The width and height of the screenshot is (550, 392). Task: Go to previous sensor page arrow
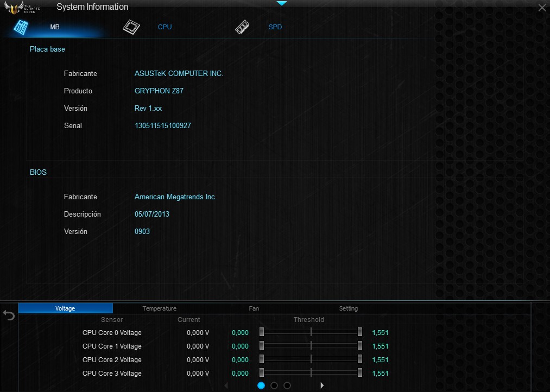[226, 385]
